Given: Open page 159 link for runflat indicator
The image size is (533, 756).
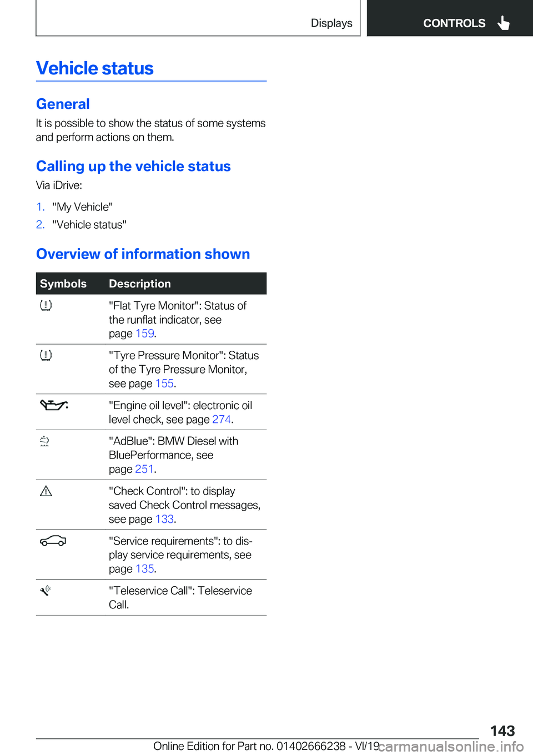Looking at the screenshot, I should (145, 334).
